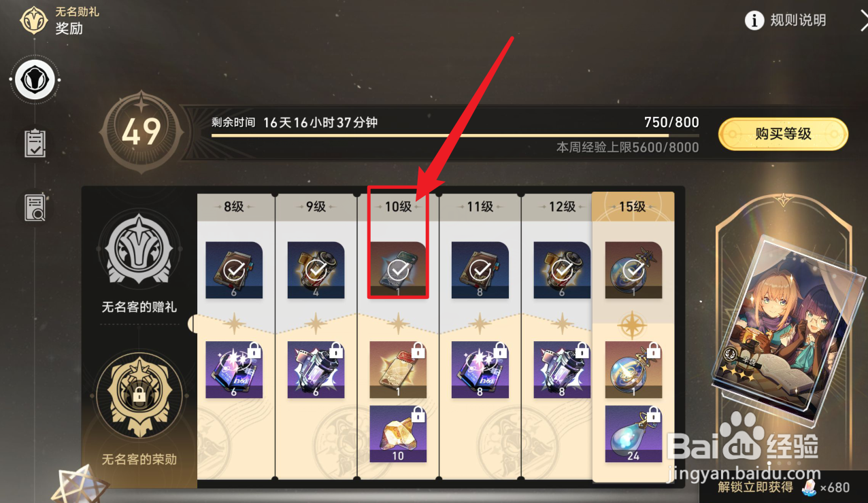Select the 无名客的赠礼 free track emblem

click(139, 253)
